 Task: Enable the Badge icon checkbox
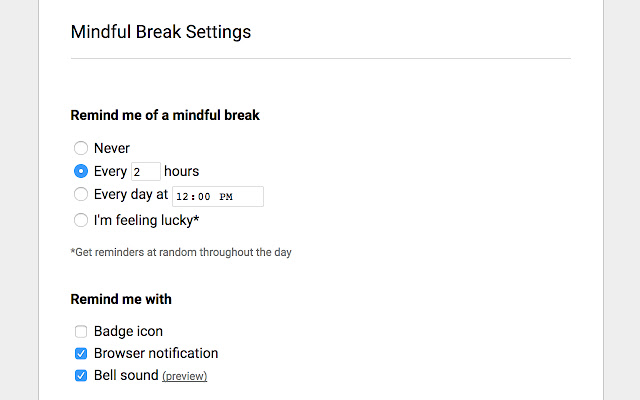tap(81, 331)
